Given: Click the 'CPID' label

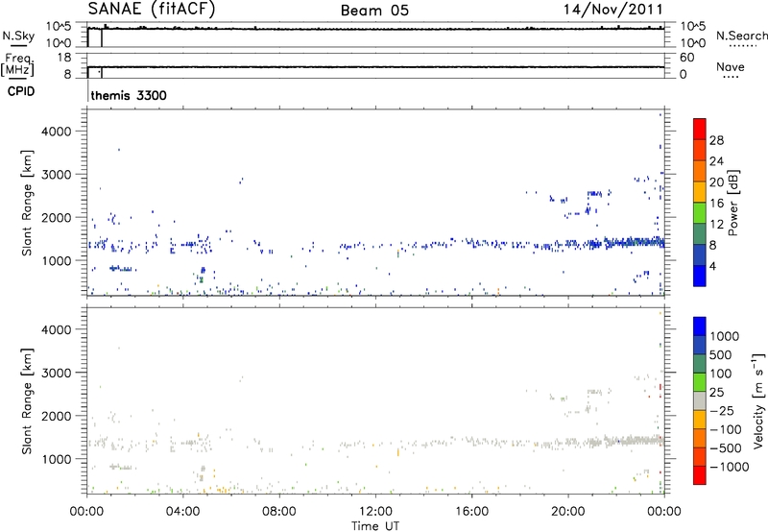Looking at the screenshot, I should point(21,91).
